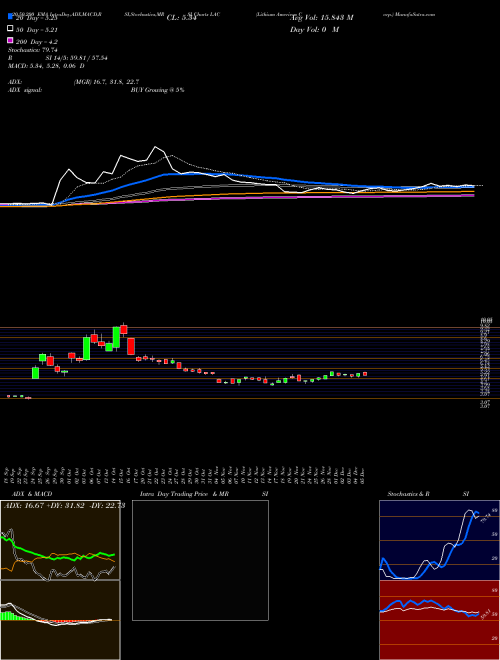The image size is (500, 660).
Task: Click the blue 20 Day legend swatch
Action: click(10, 18)
